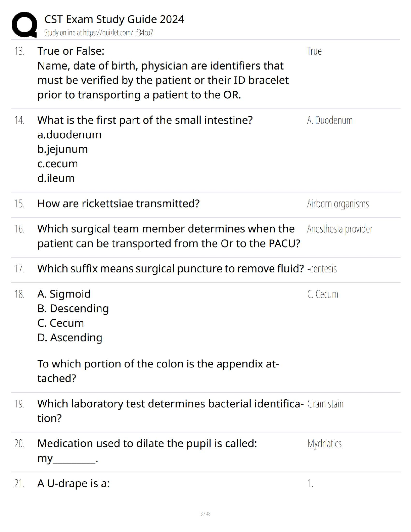Choose option b.jejunum in question 14
Screen dimensions: 411x532
pos(62,149)
